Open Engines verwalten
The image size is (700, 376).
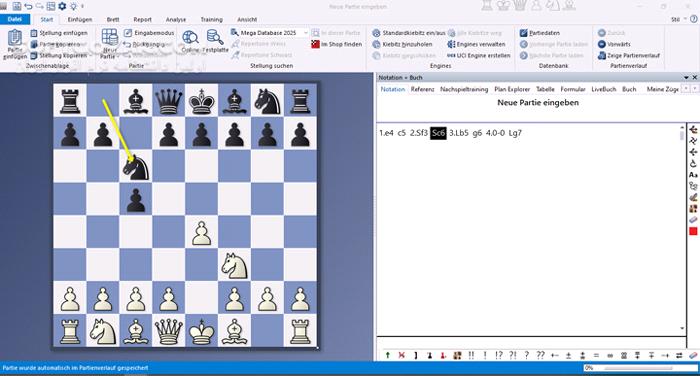(476, 44)
